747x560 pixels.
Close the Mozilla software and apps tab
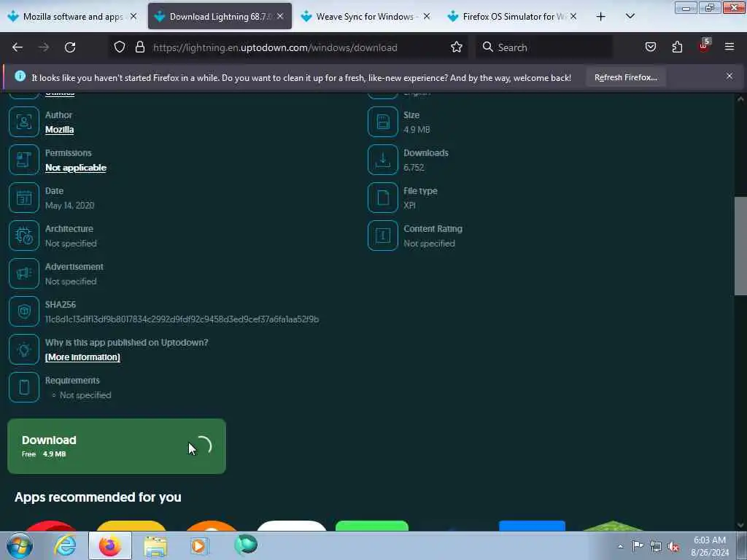pyautogui.click(x=133, y=17)
